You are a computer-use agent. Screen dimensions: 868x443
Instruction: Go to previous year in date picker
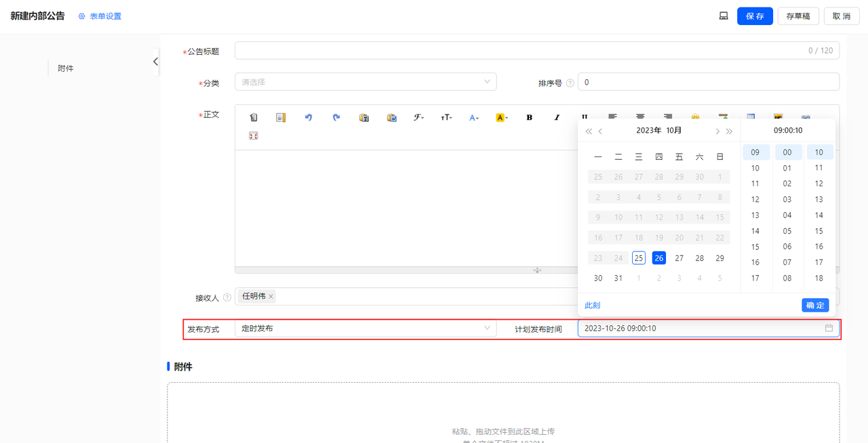coord(589,131)
